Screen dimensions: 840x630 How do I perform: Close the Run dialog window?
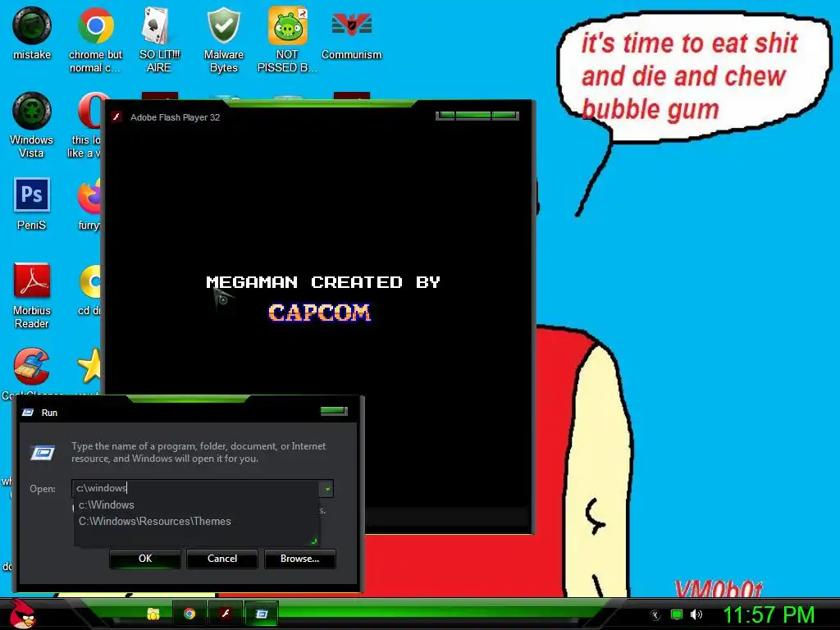pyautogui.click(x=334, y=411)
